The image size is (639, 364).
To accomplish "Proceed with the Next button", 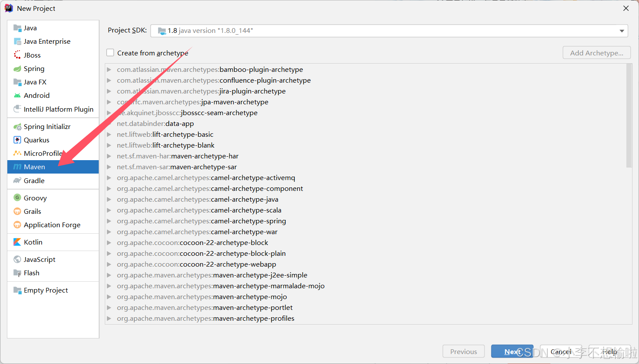I will [512, 351].
